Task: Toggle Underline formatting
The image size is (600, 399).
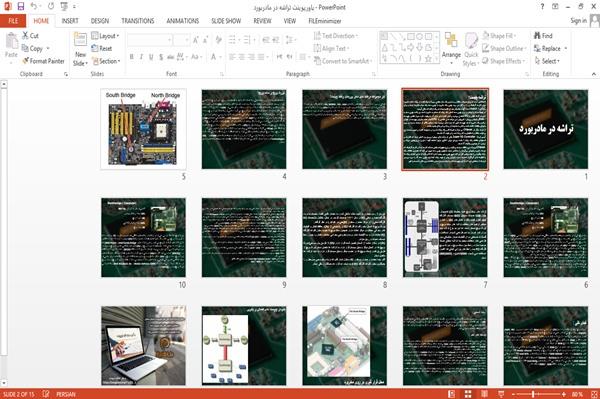Action: (x=151, y=57)
